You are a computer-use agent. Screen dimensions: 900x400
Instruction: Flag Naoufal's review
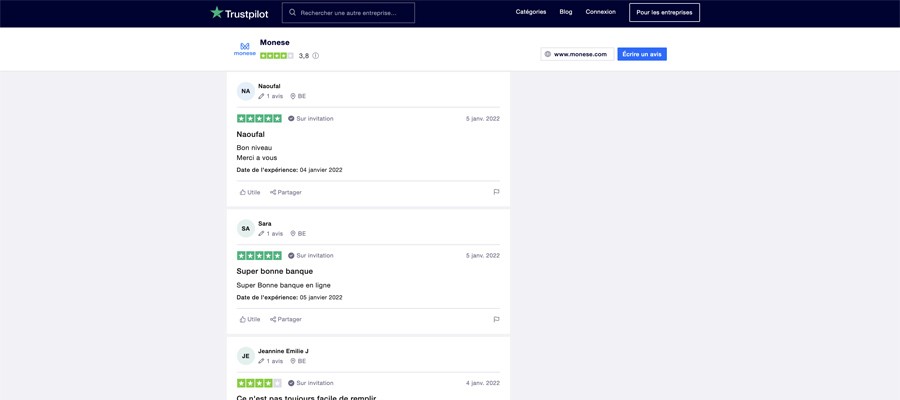pos(496,192)
